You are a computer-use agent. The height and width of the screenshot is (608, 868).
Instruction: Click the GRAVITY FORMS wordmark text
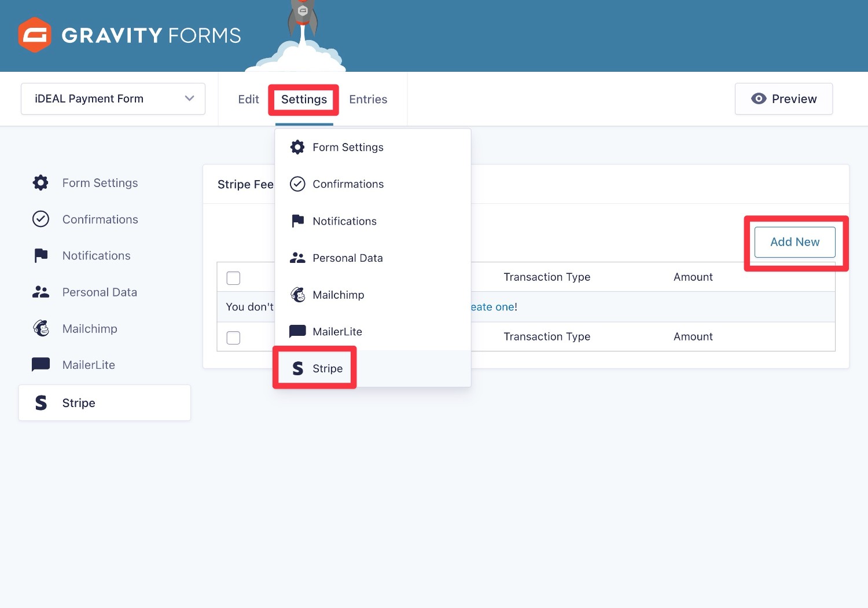point(151,35)
